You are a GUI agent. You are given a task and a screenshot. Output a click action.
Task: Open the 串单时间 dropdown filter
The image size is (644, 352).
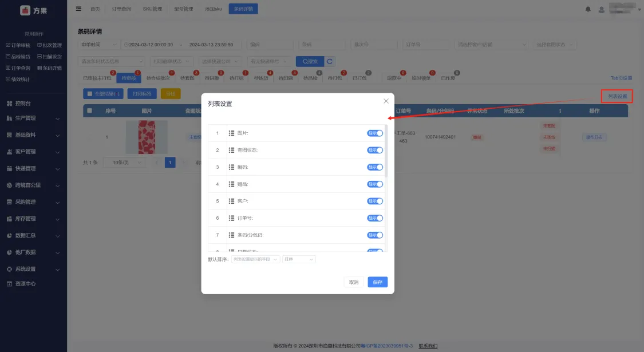click(98, 45)
